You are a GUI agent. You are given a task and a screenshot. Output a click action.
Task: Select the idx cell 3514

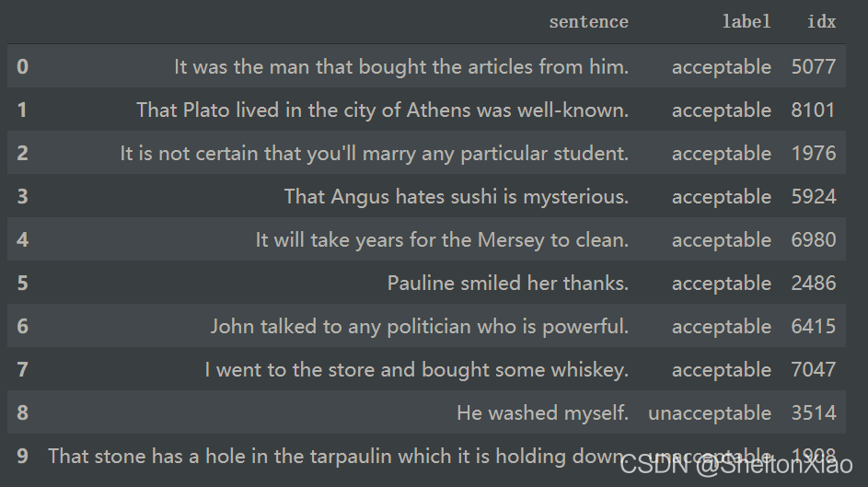[x=813, y=413]
